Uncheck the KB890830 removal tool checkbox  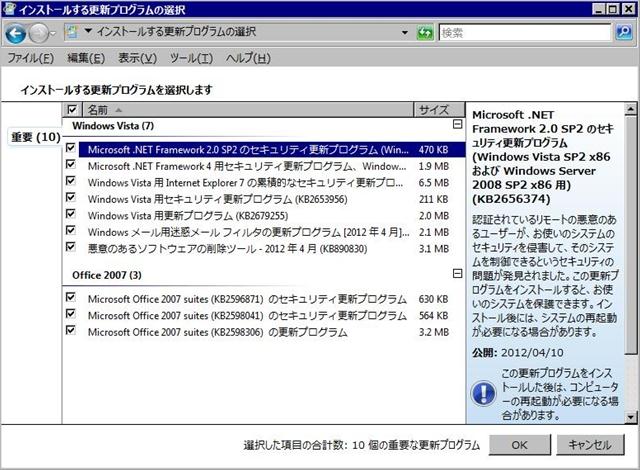tap(71, 247)
